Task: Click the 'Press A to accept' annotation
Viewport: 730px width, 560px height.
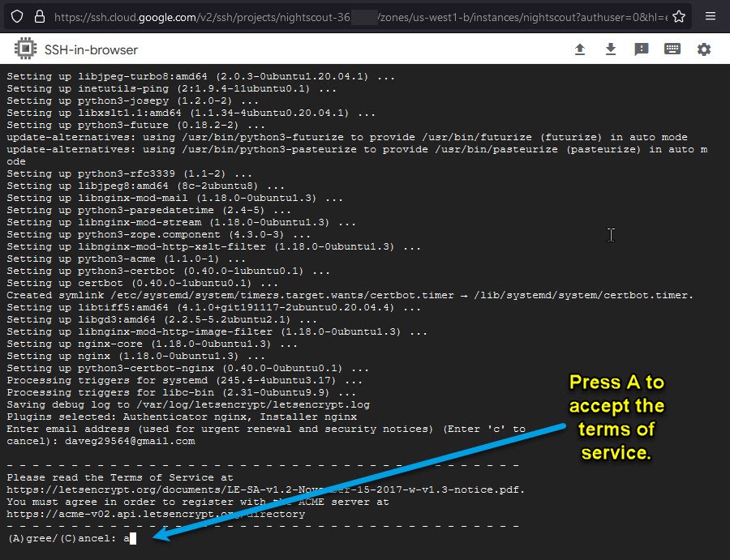Action: [616, 417]
